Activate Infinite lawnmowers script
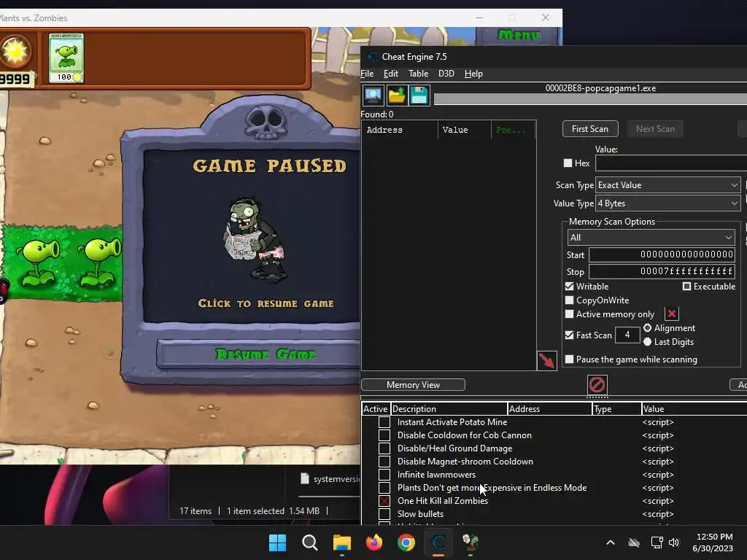Viewport: 747px width, 560px height. [x=384, y=474]
